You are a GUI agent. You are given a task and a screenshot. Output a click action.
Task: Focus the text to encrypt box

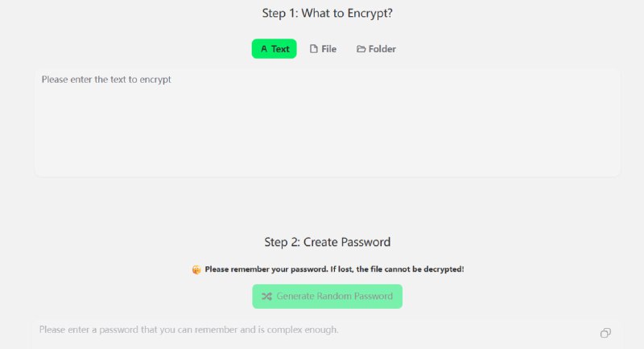(x=327, y=129)
